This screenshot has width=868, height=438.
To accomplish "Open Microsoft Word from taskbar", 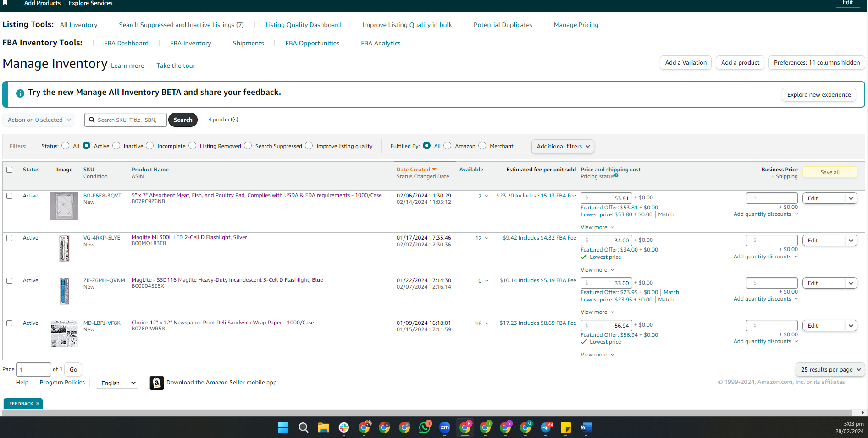I will pos(586,427).
